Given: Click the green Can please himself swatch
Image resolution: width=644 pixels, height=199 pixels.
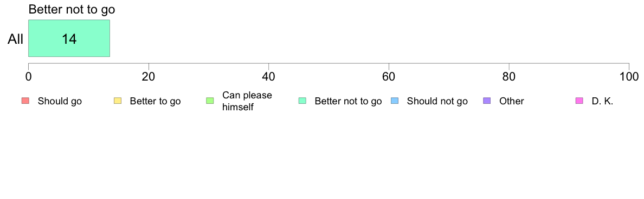Looking at the screenshot, I should (x=210, y=101).
